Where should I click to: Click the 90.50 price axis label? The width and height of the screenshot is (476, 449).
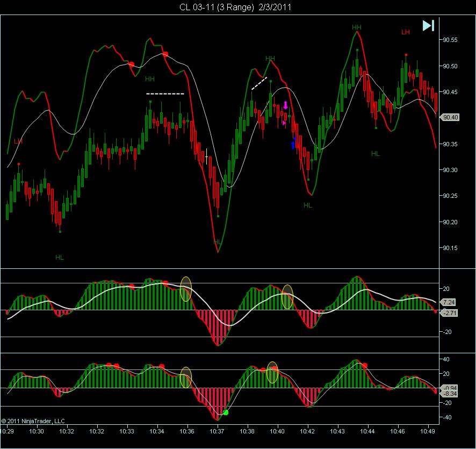coord(450,66)
